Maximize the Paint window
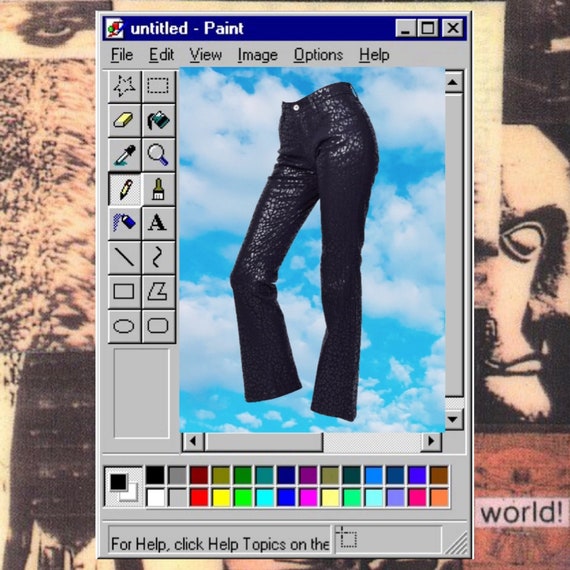 tap(428, 28)
